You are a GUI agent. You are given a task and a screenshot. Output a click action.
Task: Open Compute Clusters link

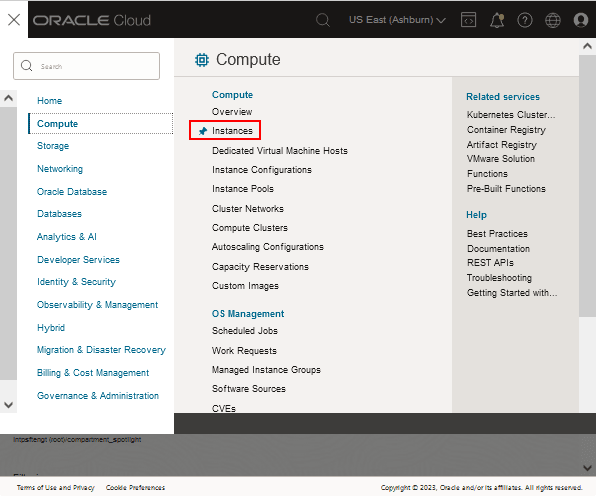[250, 228]
